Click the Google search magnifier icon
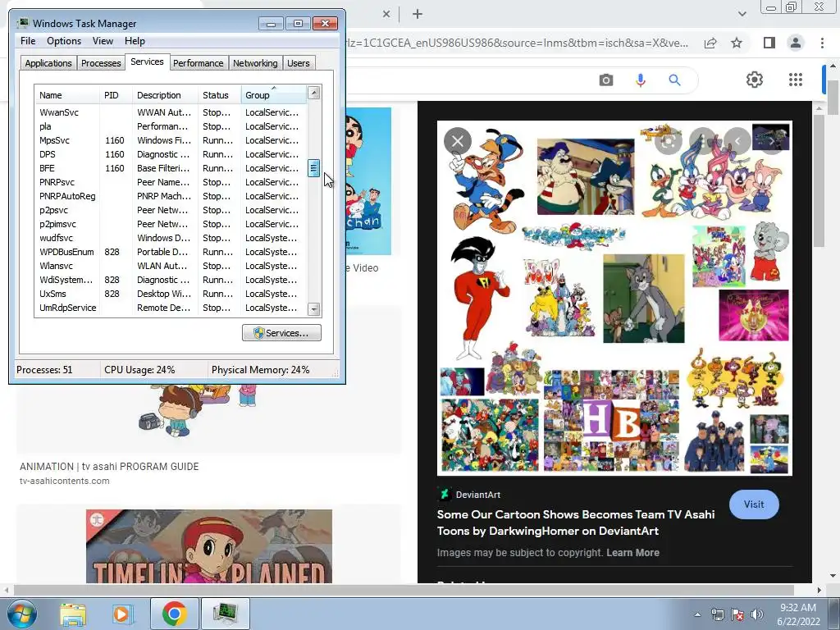 pos(674,80)
